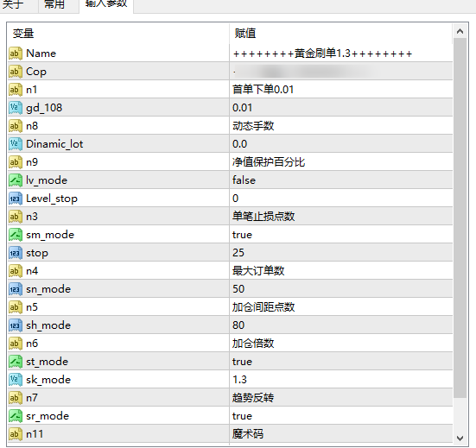The width and height of the screenshot is (476, 448).
Task: Select the ab icon beside n8
Action: [x=16, y=126]
